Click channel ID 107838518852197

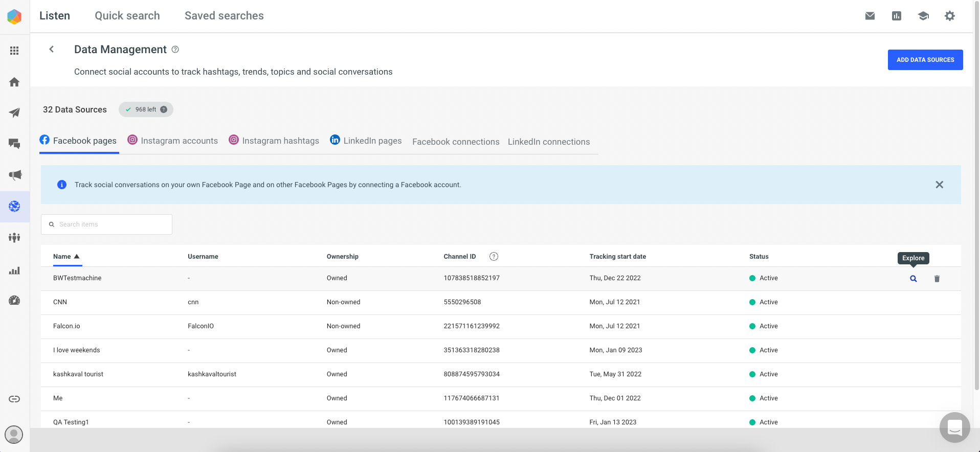tap(472, 278)
